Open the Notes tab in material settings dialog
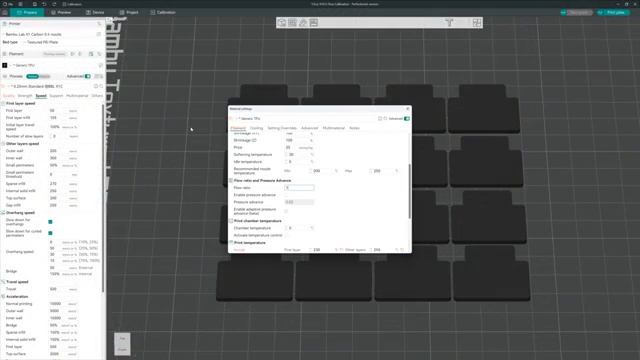The image size is (640, 360). pyautogui.click(x=354, y=128)
